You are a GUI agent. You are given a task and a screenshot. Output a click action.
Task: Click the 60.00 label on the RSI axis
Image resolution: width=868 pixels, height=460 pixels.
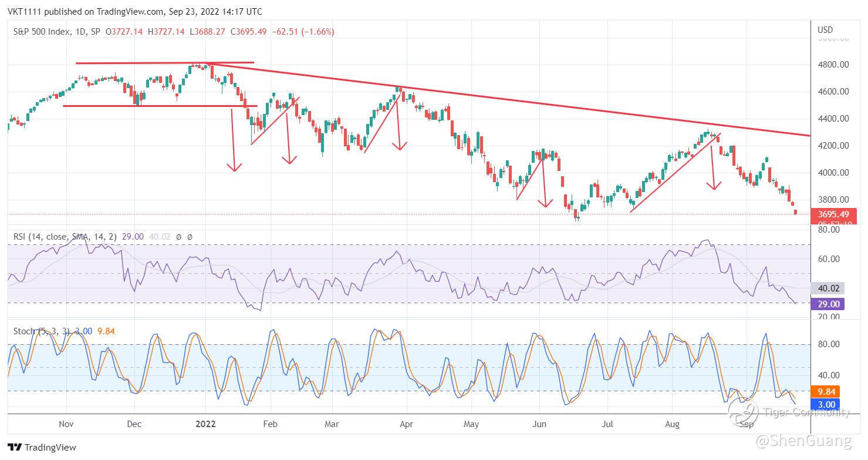pyautogui.click(x=830, y=259)
